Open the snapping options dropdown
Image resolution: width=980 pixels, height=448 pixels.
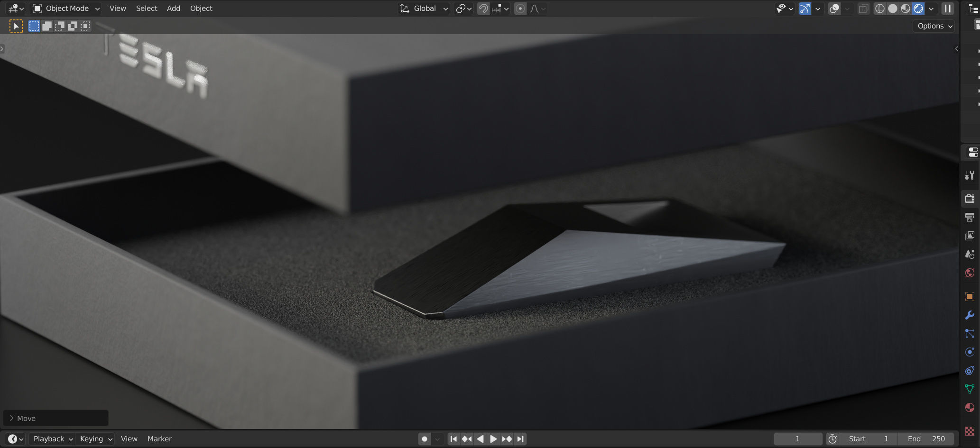pyautogui.click(x=500, y=9)
